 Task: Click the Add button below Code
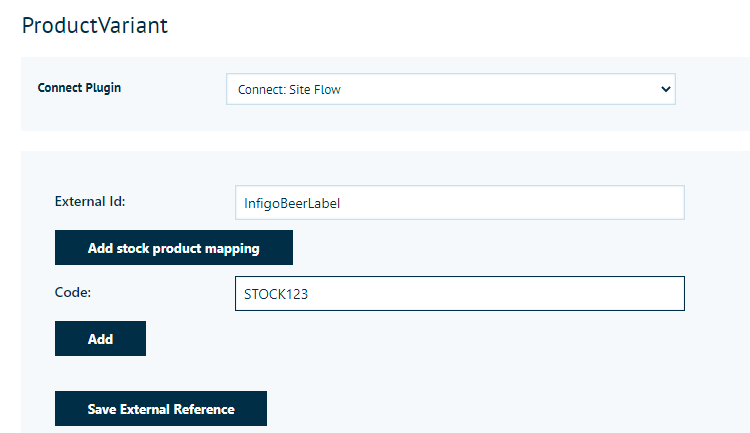(100, 338)
